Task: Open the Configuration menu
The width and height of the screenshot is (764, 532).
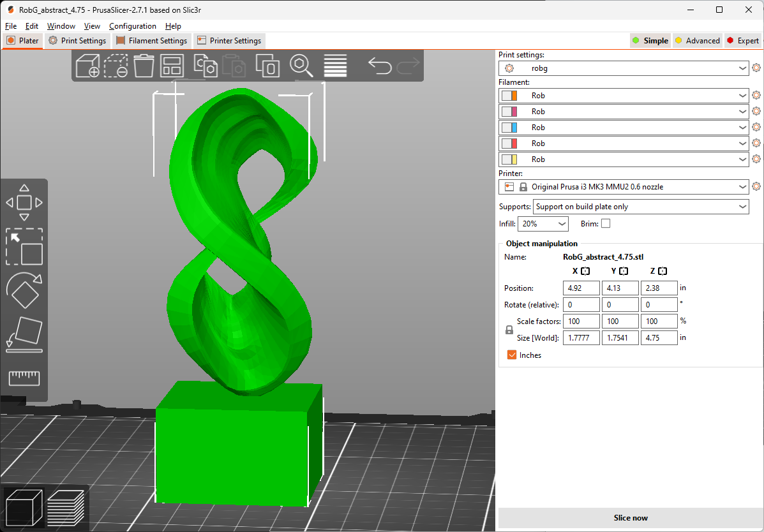Action: pyautogui.click(x=132, y=26)
